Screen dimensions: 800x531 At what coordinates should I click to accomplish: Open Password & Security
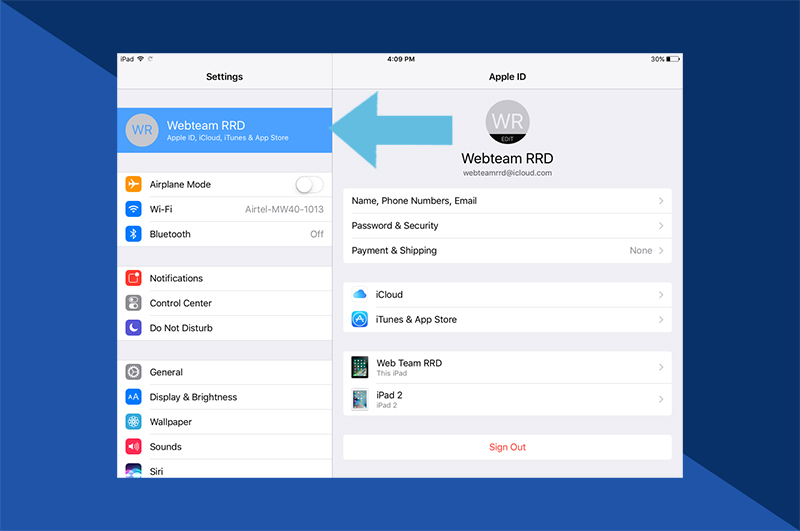(507, 225)
